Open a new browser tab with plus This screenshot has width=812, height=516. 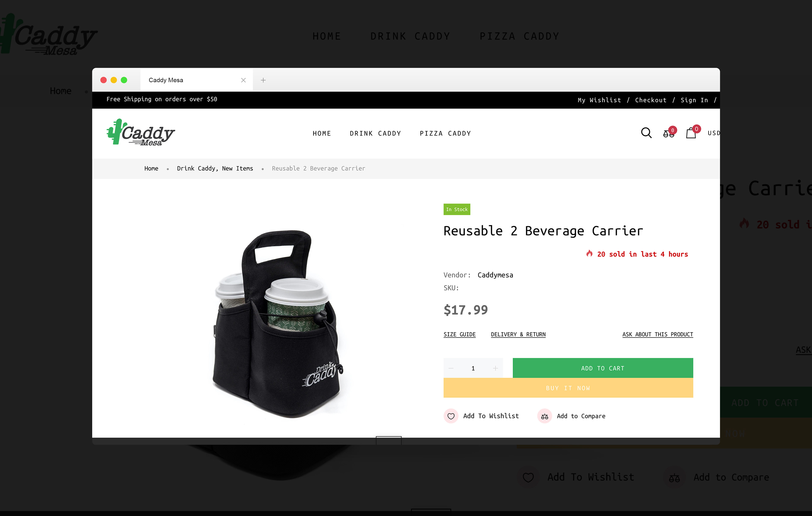(x=263, y=80)
